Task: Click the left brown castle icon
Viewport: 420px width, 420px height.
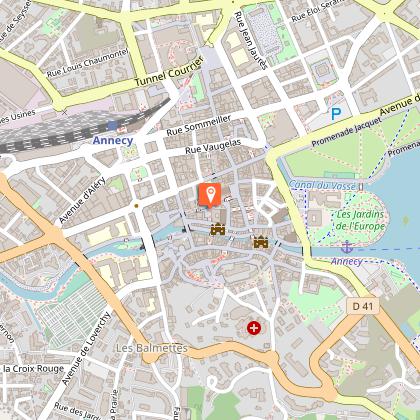Action: (x=218, y=229)
